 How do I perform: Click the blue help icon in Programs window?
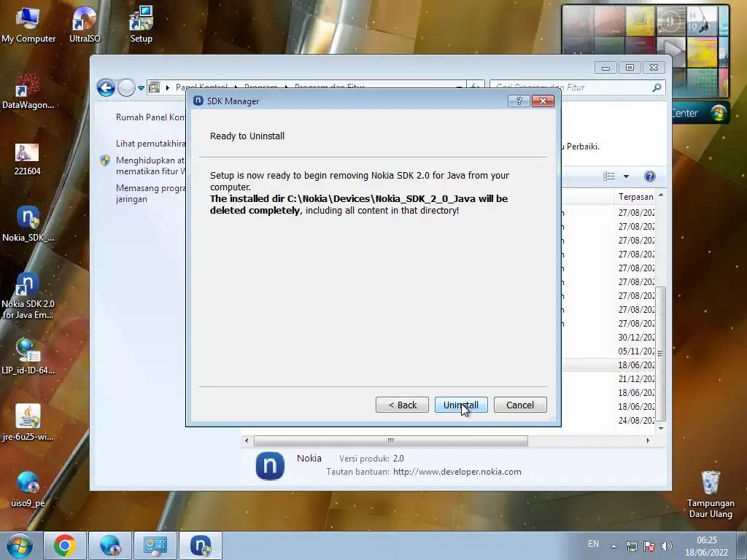tap(649, 176)
